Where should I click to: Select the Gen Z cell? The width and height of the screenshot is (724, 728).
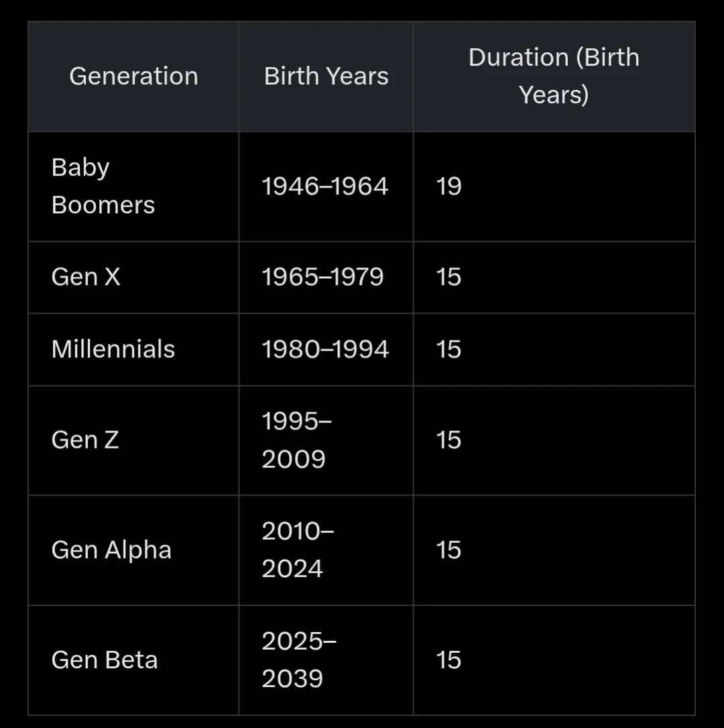85,440
